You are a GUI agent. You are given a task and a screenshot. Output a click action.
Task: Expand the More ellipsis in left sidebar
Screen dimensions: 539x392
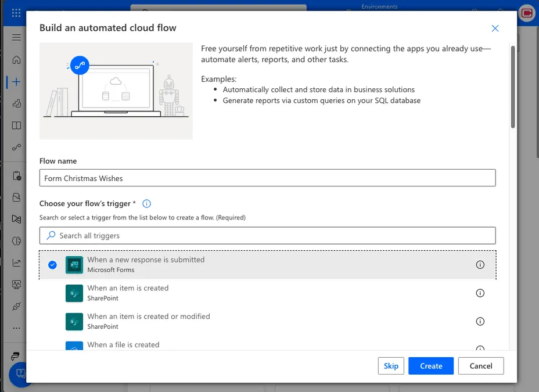coord(16,328)
